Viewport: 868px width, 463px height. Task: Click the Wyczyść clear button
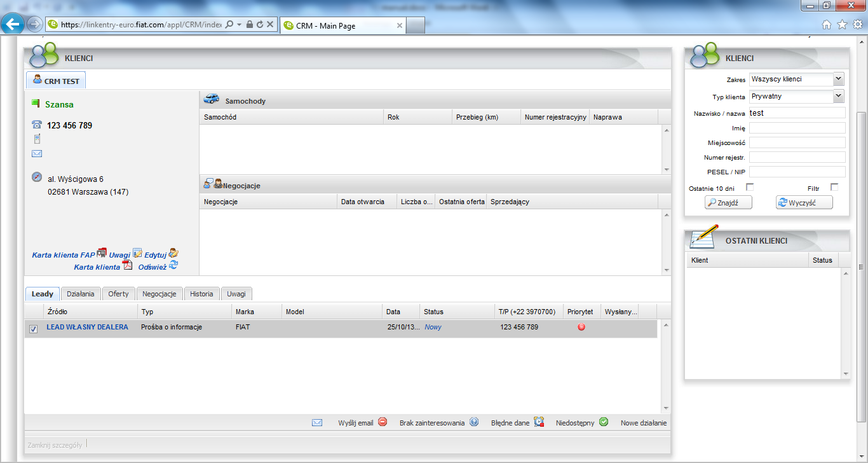pos(804,202)
